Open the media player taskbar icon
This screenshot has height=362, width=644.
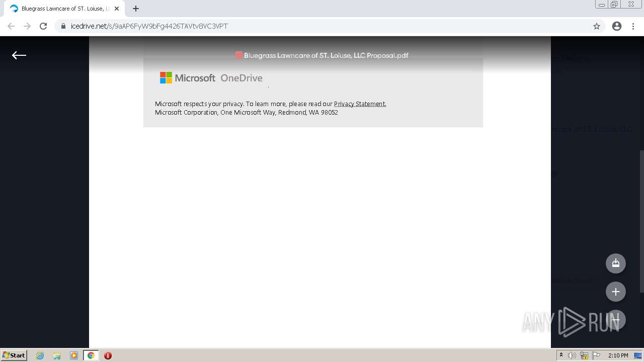point(74,355)
